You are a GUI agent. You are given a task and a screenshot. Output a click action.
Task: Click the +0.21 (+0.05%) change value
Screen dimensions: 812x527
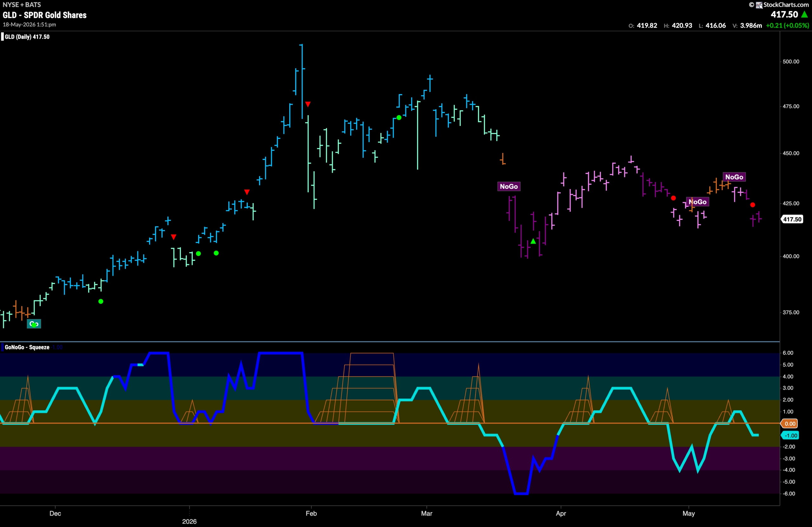tap(788, 26)
